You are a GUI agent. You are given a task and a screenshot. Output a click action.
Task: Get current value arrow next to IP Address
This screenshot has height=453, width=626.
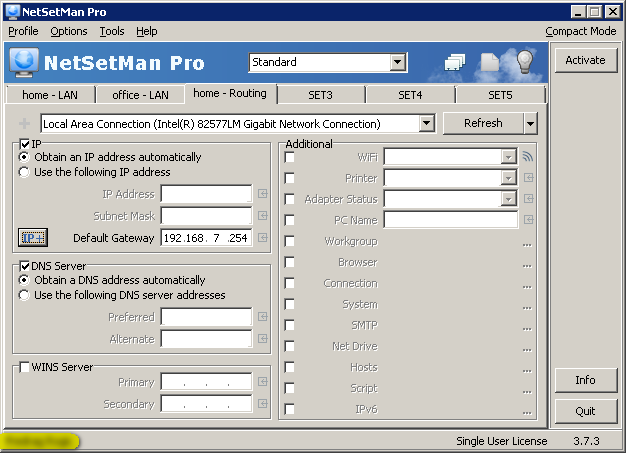pyautogui.click(x=263, y=194)
